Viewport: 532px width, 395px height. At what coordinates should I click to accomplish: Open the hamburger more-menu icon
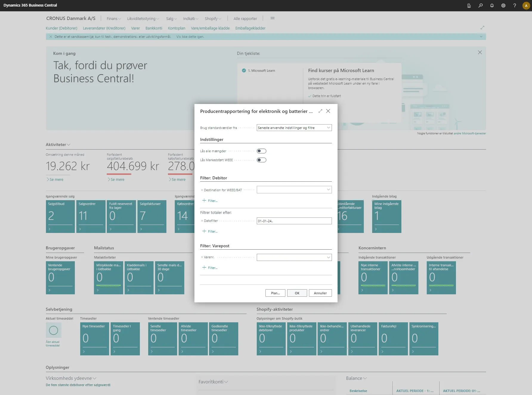point(272,18)
